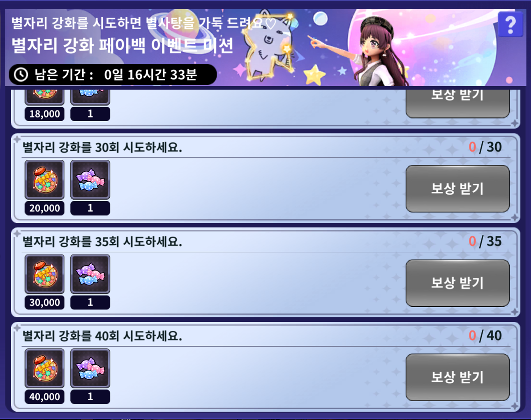531x420 pixels.
Task: Click the wolf constellation mascot in banner
Action: click(269, 47)
